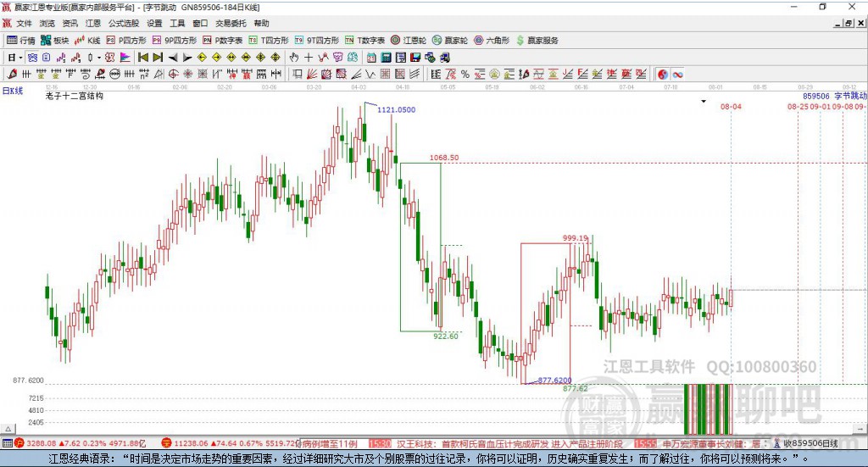Screen dimensions: 868x467
Task: Open the calculator icon
Action: point(386,58)
